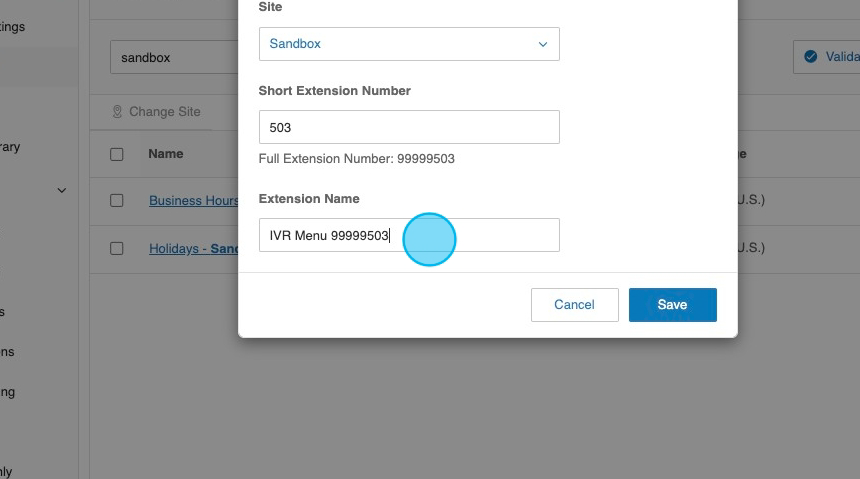Expand the left sidebar chevron
860x479 pixels.
click(61, 190)
